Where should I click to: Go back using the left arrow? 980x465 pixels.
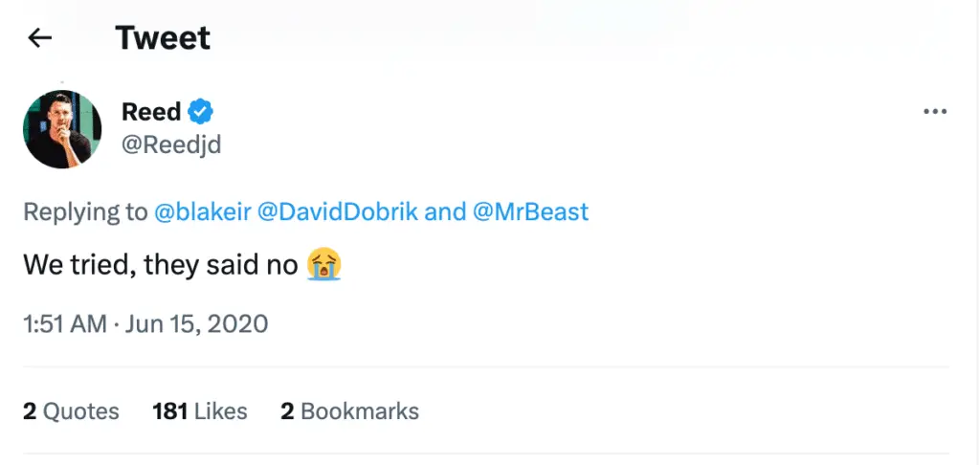tap(39, 38)
